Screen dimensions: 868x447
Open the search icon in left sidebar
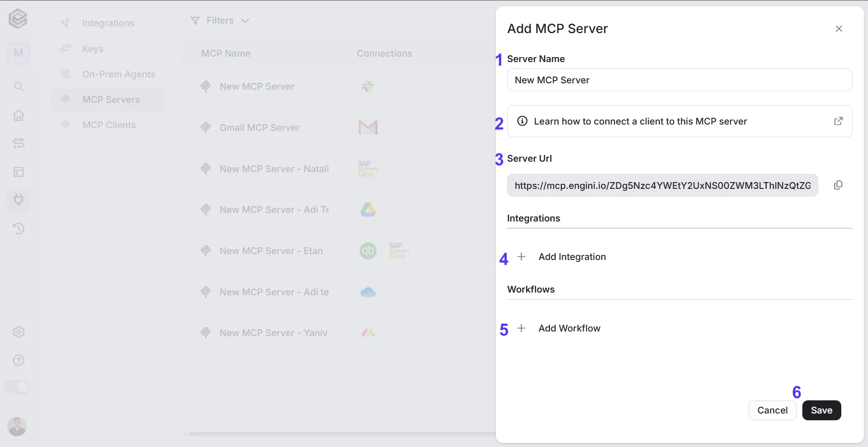pyautogui.click(x=19, y=86)
